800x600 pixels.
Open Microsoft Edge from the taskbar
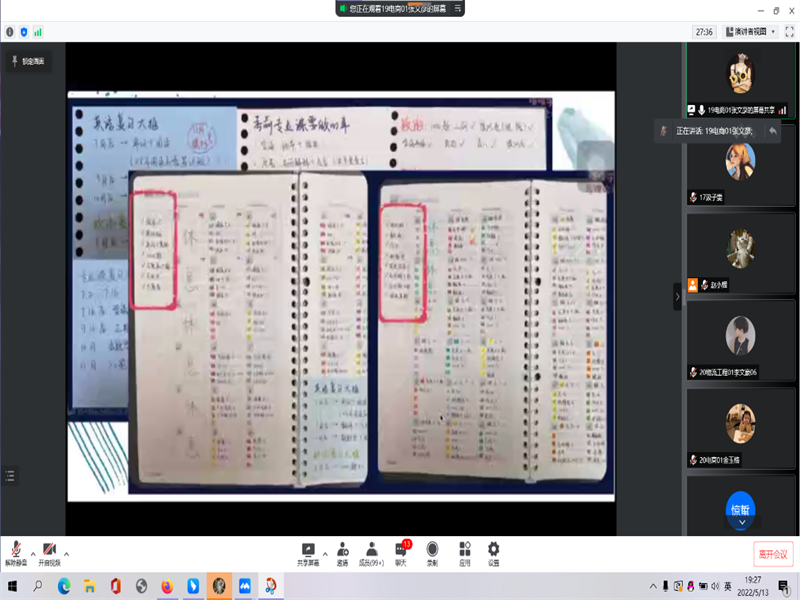click(x=64, y=586)
